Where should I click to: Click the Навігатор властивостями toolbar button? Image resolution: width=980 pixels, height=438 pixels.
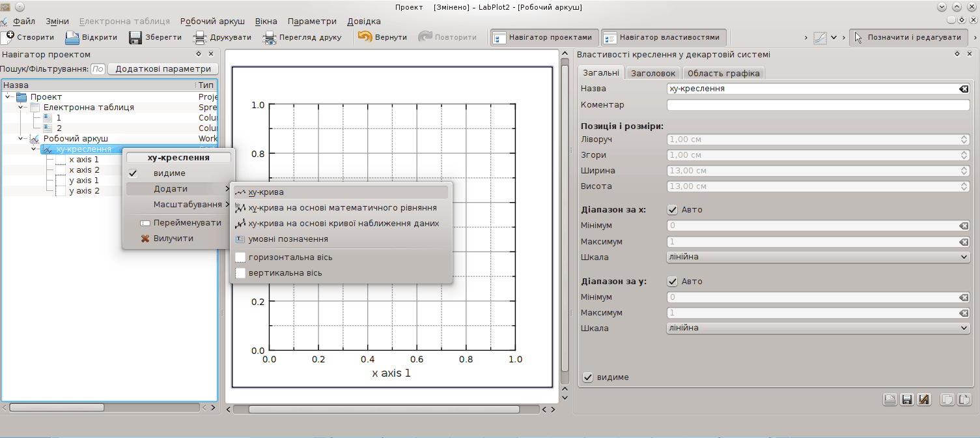pos(663,38)
